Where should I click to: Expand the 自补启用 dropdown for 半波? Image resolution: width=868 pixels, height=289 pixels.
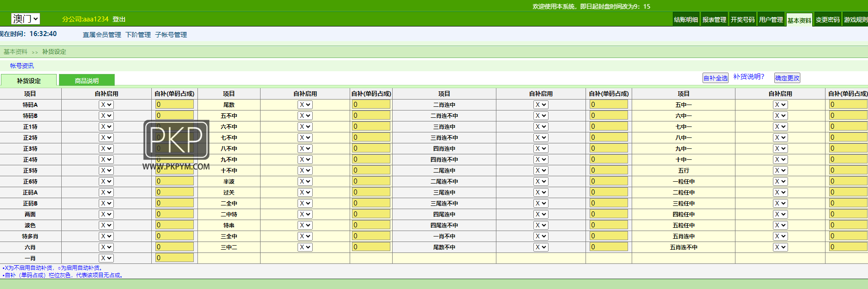[305, 181]
